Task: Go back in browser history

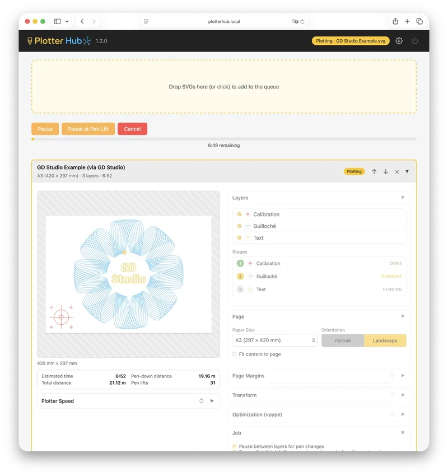Action: click(x=82, y=21)
